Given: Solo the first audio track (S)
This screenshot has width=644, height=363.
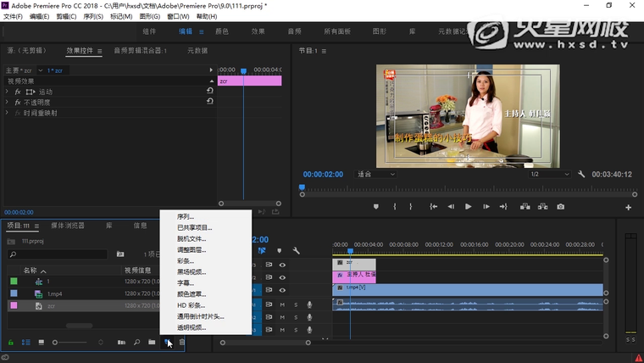Looking at the screenshot, I should (295, 304).
